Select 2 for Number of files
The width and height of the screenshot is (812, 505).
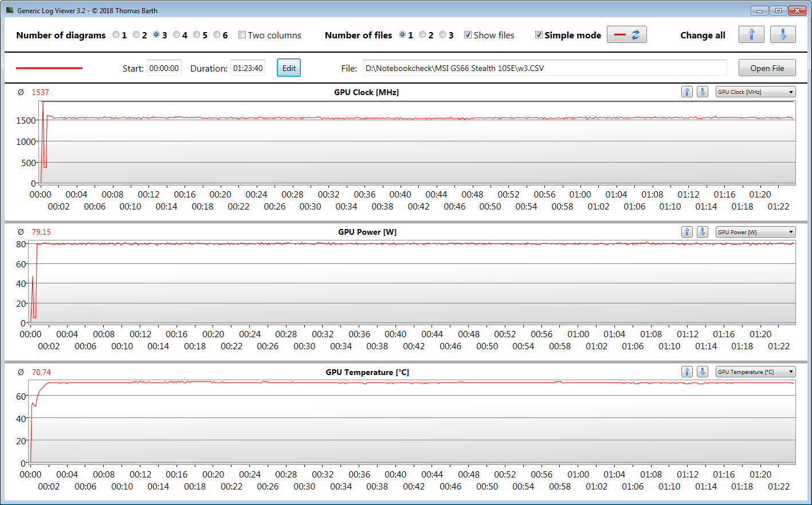(423, 35)
